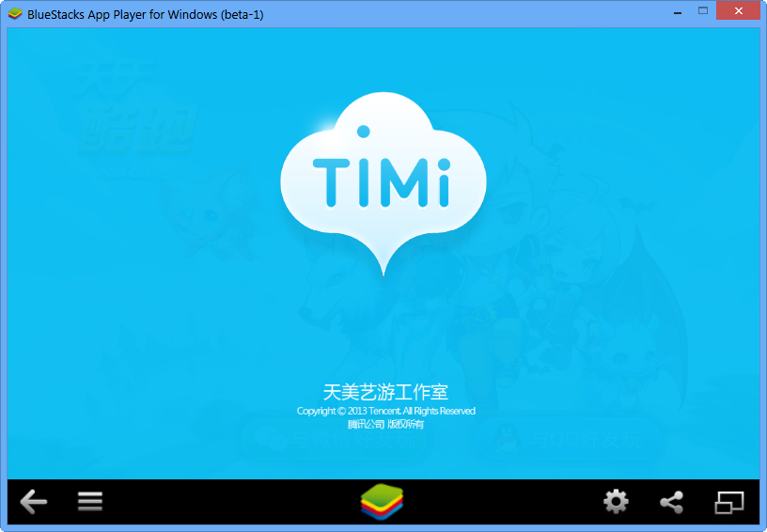Click the 腾讯公司 版权所有 text
The width and height of the screenshot is (767, 532).
tap(385, 424)
